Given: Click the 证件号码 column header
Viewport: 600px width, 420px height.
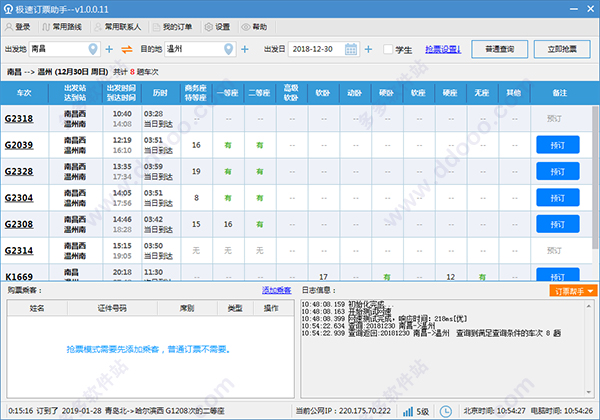Looking at the screenshot, I should click(x=112, y=308).
